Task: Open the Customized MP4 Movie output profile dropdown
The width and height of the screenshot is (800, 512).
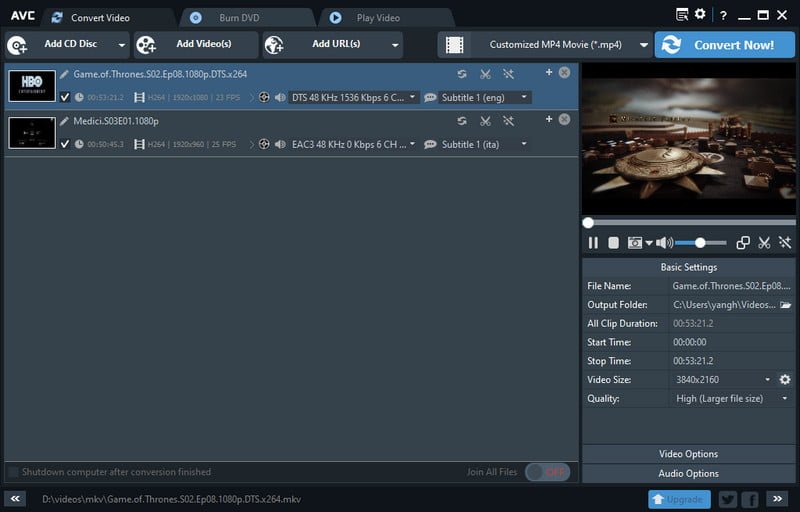Action: (x=544, y=45)
